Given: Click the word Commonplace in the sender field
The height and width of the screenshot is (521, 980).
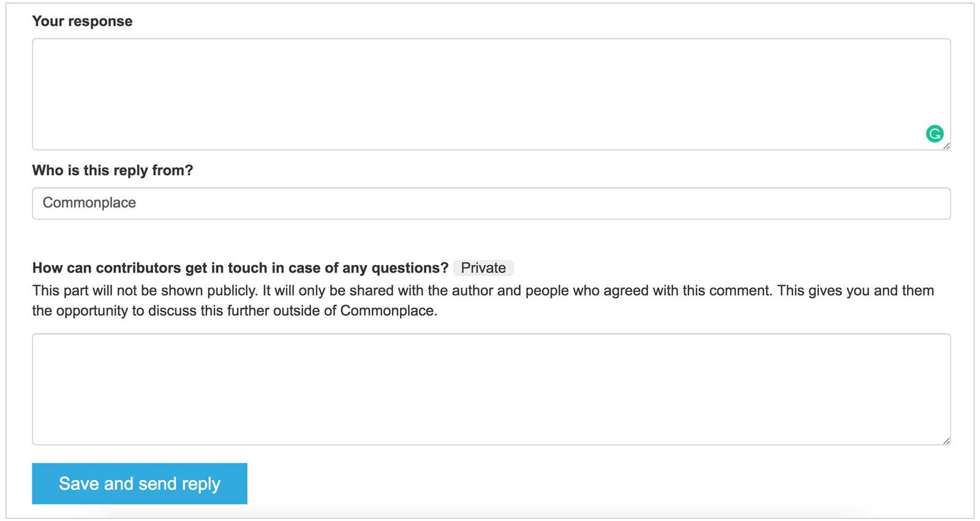Looking at the screenshot, I should (89, 203).
